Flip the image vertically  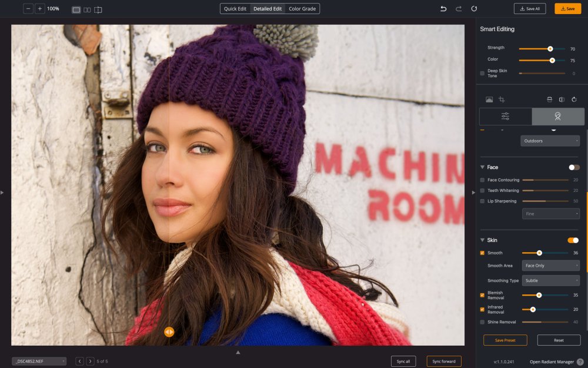click(x=549, y=100)
